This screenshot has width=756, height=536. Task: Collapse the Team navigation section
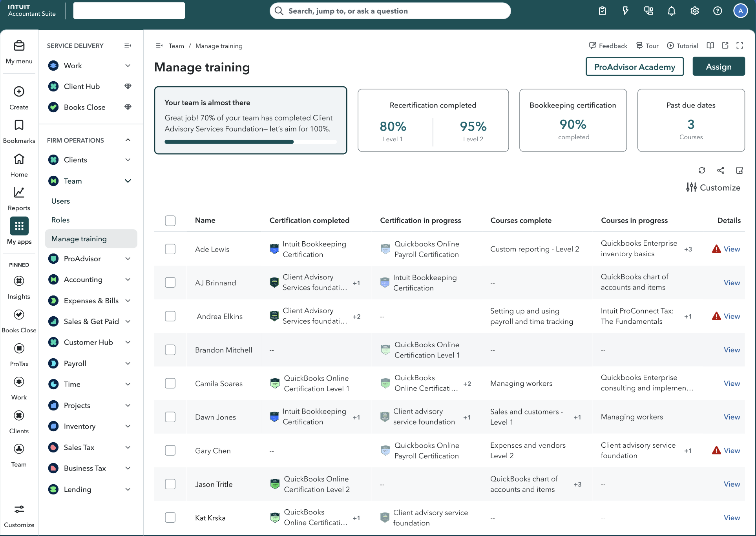pos(128,181)
